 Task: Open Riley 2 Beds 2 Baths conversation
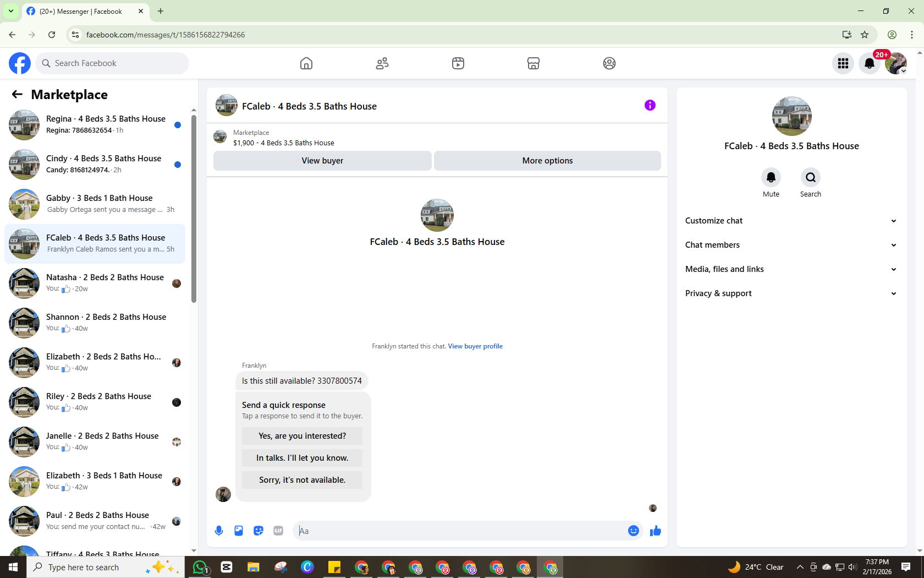[95, 402]
